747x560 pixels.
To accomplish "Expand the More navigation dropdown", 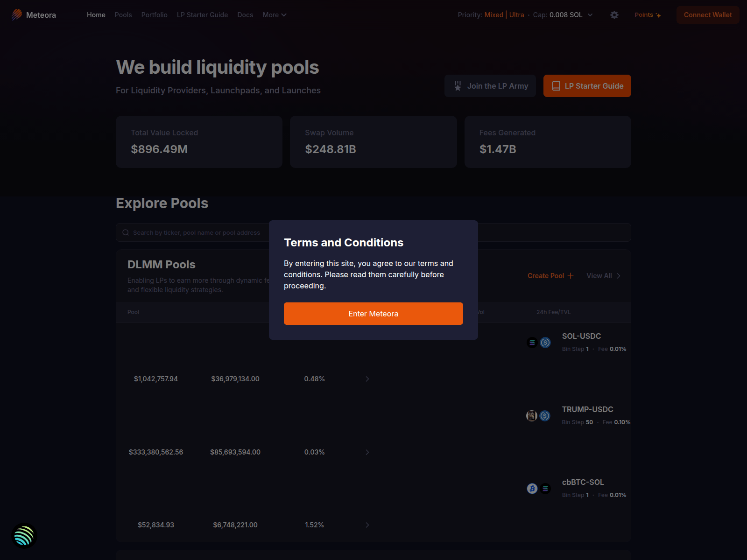I will pos(275,15).
